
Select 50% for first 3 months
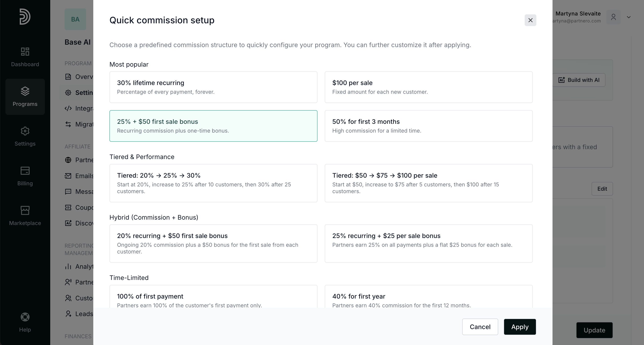(x=428, y=126)
